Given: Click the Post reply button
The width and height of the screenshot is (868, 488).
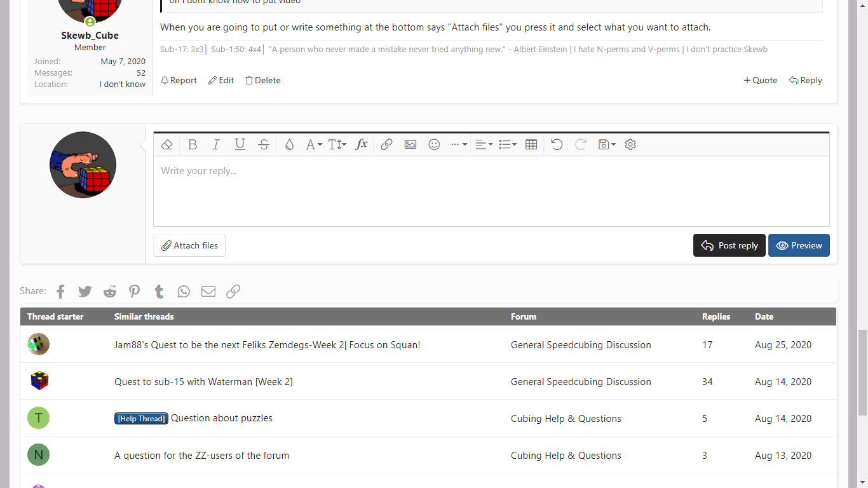Looking at the screenshot, I should tap(729, 245).
